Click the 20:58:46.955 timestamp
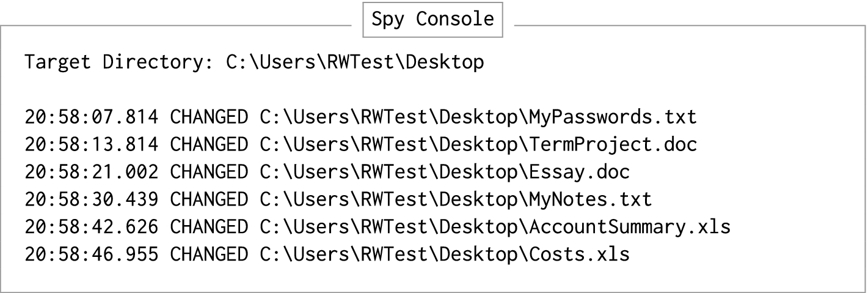 point(92,254)
